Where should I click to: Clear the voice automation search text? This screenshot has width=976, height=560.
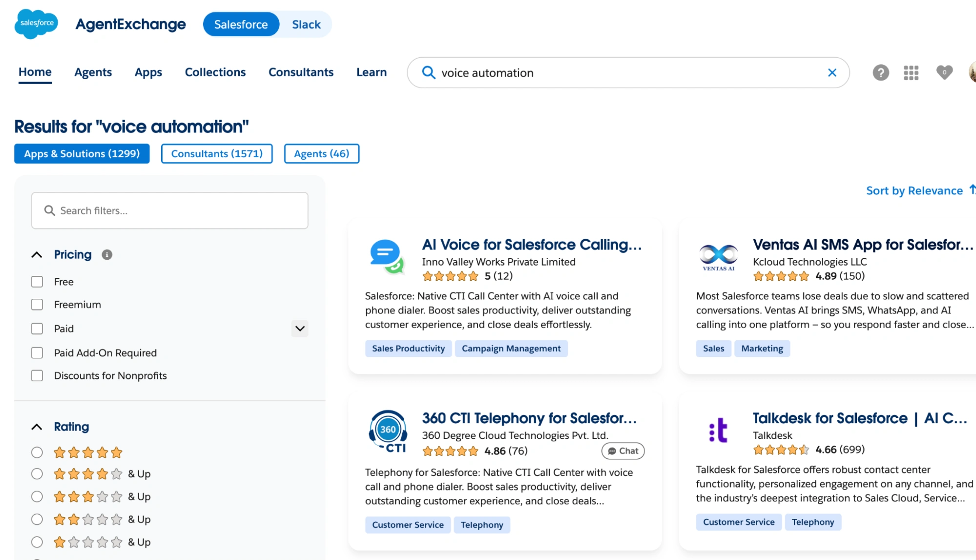(x=832, y=73)
